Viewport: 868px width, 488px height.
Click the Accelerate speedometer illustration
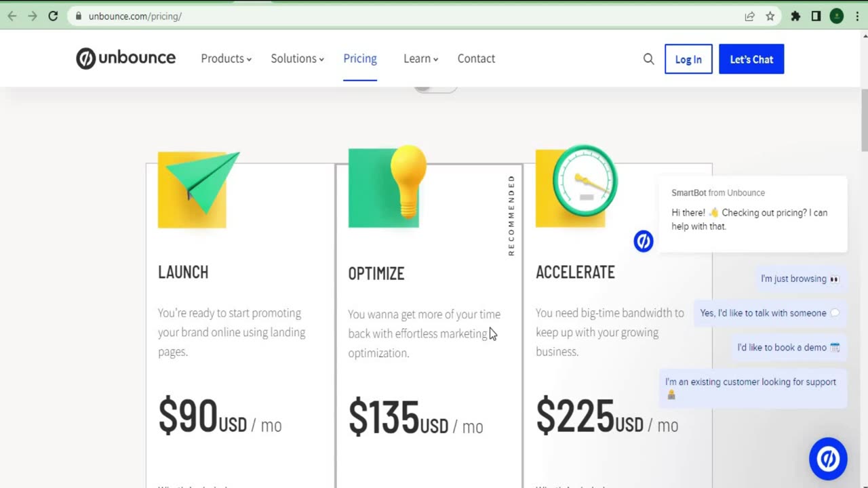577,186
